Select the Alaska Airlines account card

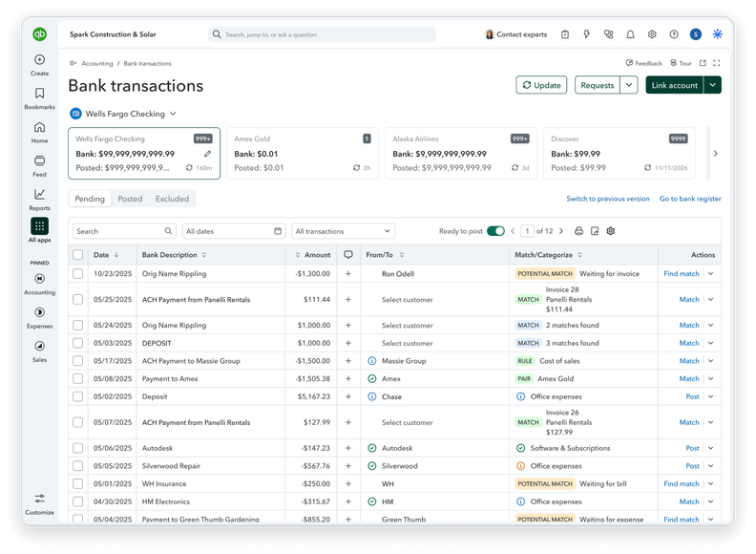461,154
